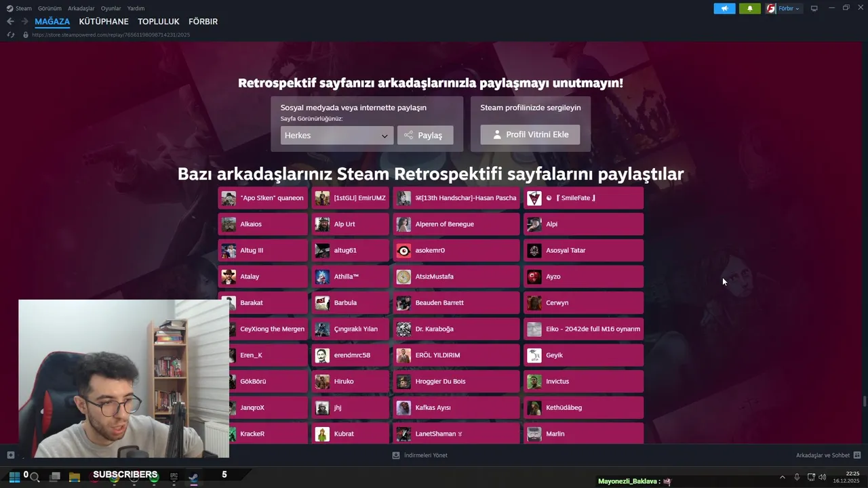Screen dimensions: 868x488
Task: Open Hroggier Du Bois' replay page
Action: click(456, 382)
